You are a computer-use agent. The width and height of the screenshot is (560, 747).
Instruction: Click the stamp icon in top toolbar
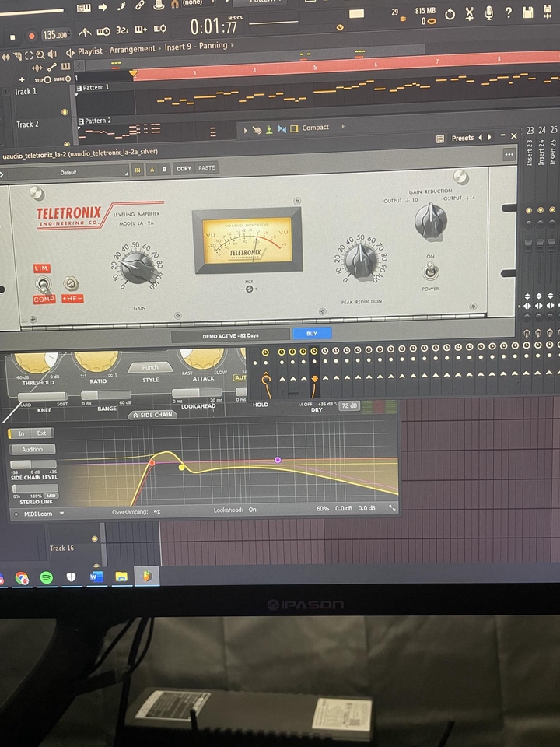coord(158,5)
